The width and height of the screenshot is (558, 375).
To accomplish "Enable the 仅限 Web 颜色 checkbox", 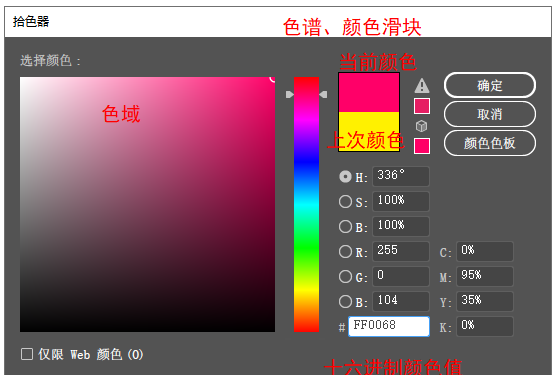I will click(27, 354).
